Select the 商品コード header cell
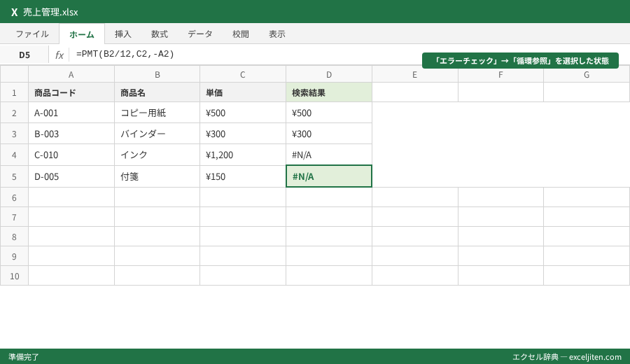Screen dimensions: 630x364 point(71,92)
